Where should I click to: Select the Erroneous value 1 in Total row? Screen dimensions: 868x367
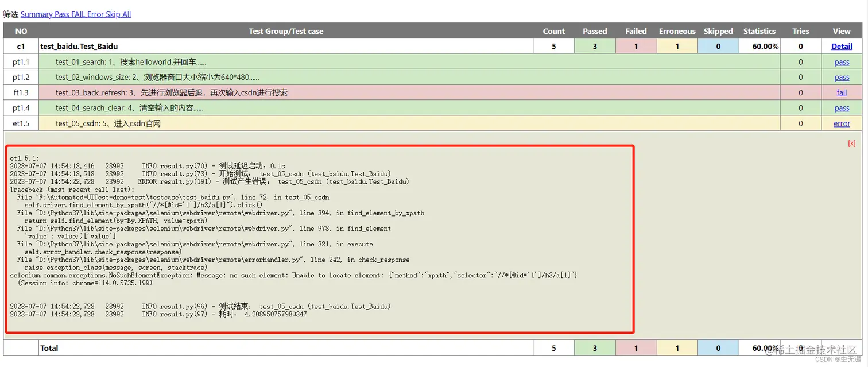[677, 348]
